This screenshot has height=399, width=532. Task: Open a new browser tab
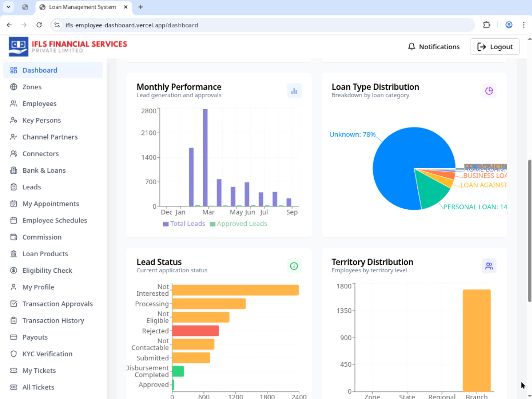pos(141,7)
